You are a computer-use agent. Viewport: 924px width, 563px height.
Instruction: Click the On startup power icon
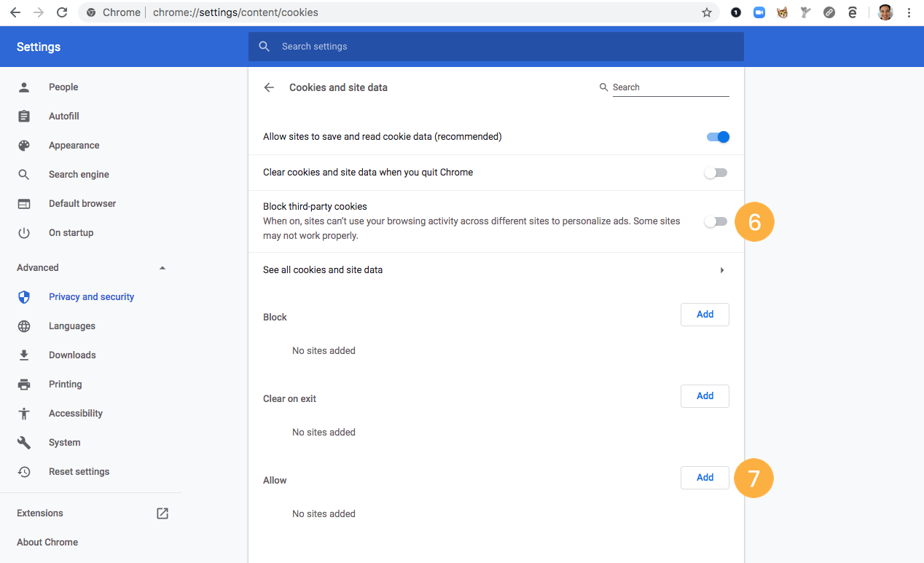24,233
